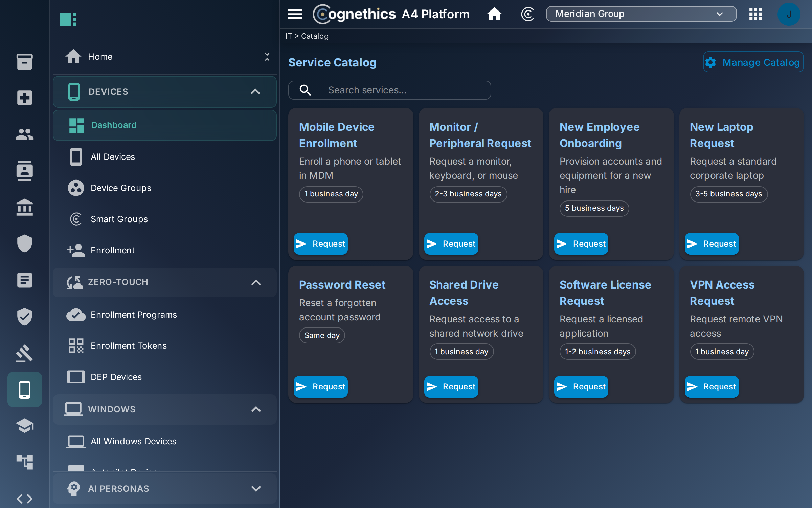Click the Cognethics swirl icon in header
Viewport: 812px width, 508px height.
click(x=527, y=14)
